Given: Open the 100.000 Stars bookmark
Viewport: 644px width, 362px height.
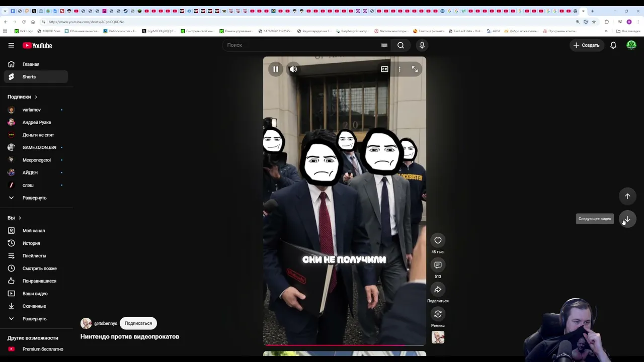Looking at the screenshot, I should (x=48, y=31).
